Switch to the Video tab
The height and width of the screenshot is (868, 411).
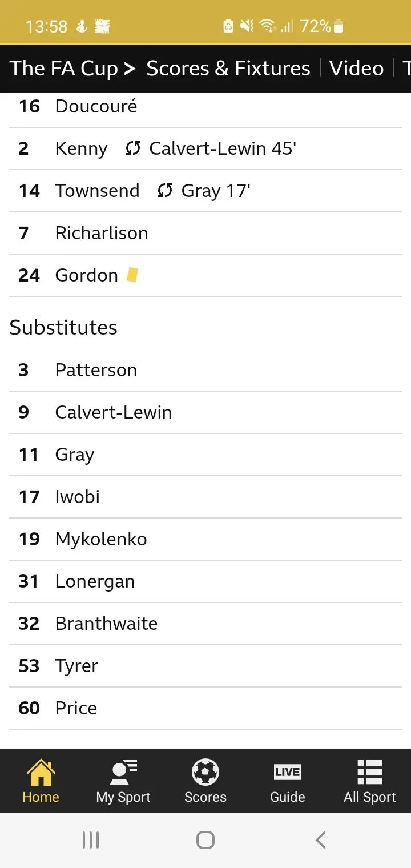click(x=356, y=69)
